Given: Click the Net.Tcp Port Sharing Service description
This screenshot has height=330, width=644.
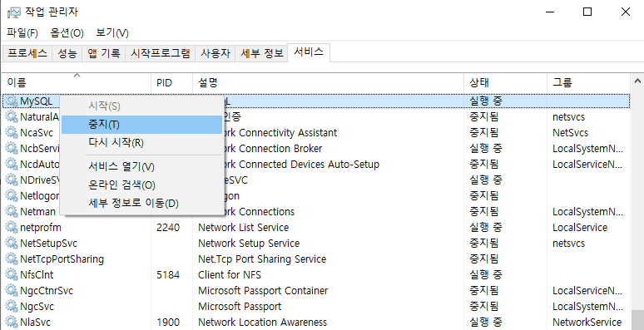Looking at the screenshot, I should [x=262, y=259].
